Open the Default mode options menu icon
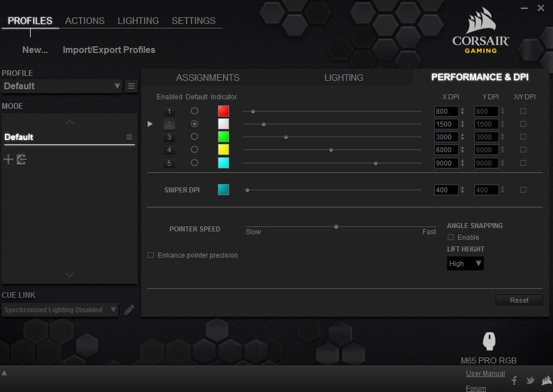This screenshot has width=553, height=392. click(x=129, y=137)
